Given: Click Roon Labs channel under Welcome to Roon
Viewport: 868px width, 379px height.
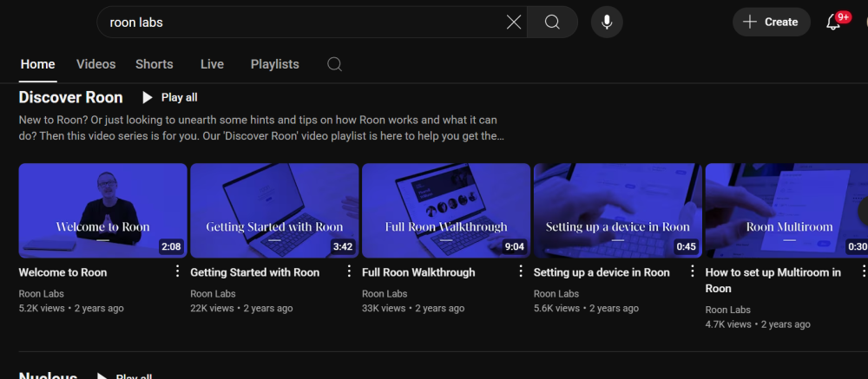Looking at the screenshot, I should 42,294.
